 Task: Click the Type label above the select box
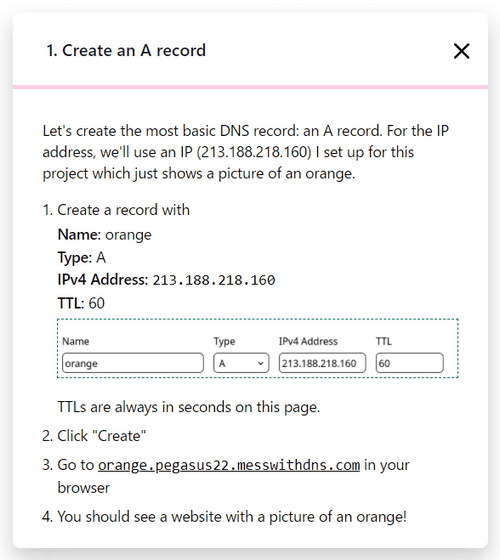coord(224,342)
